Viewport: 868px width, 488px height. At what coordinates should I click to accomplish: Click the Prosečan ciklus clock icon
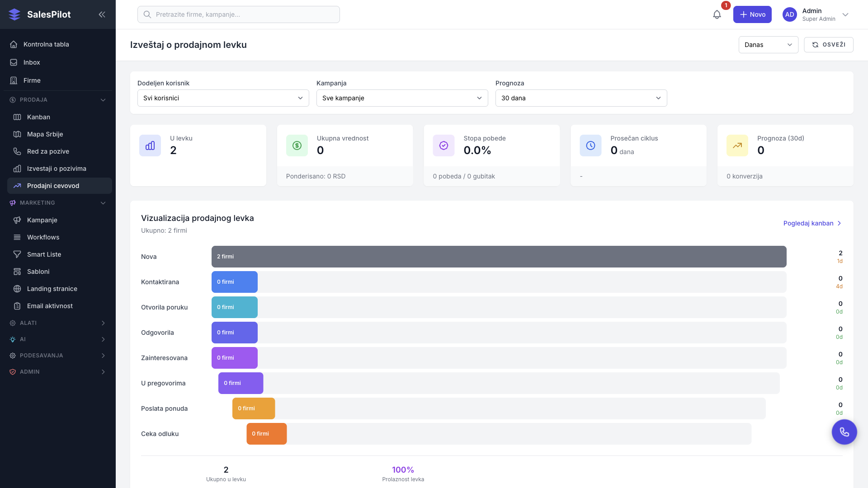point(590,145)
